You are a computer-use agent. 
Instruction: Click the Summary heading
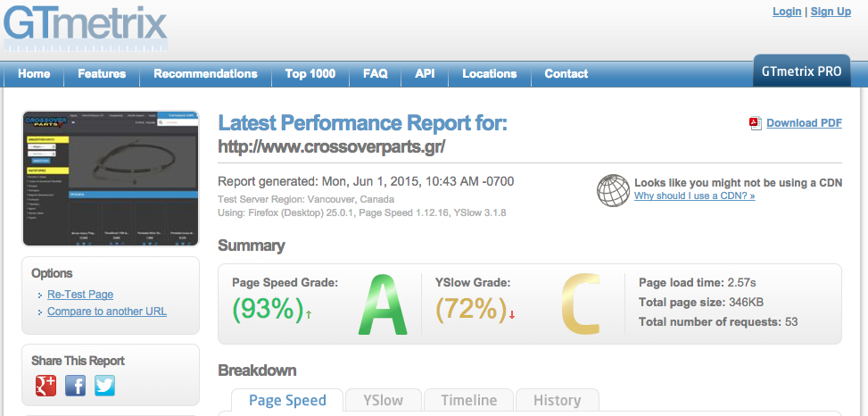coord(252,245)
